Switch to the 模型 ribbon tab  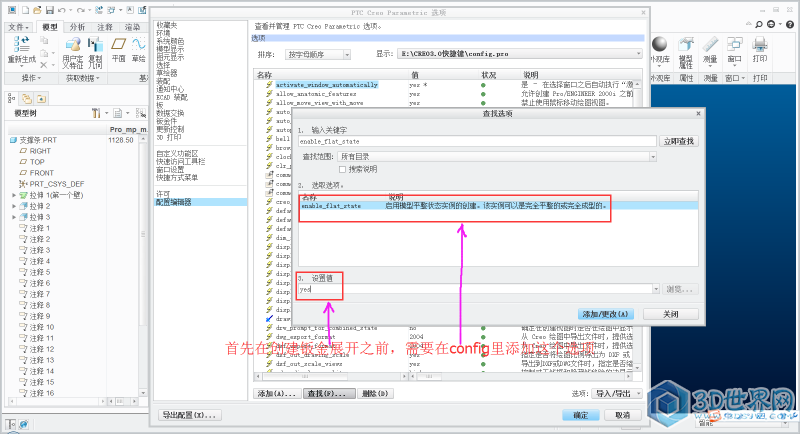[x=49, y=27]
